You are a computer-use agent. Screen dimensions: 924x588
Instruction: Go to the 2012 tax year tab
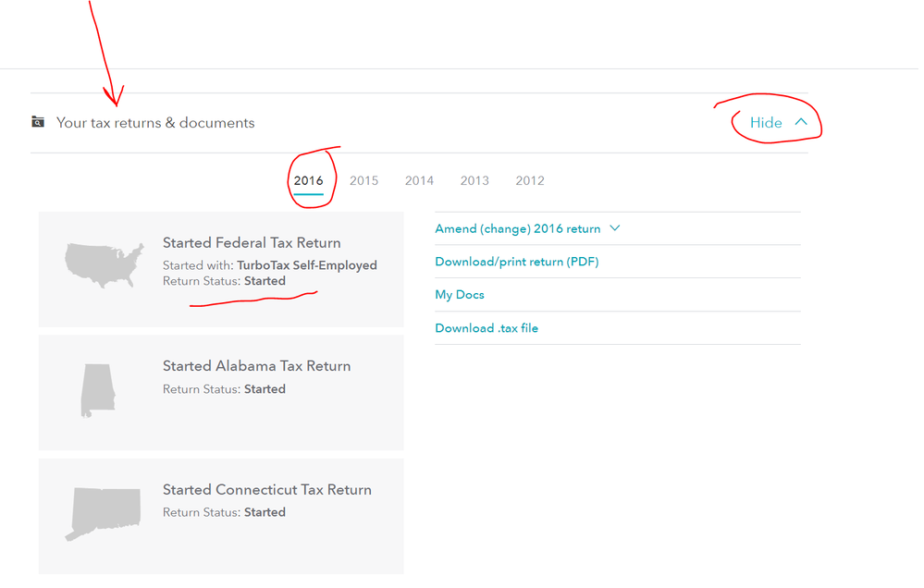(x=530, y=180)
